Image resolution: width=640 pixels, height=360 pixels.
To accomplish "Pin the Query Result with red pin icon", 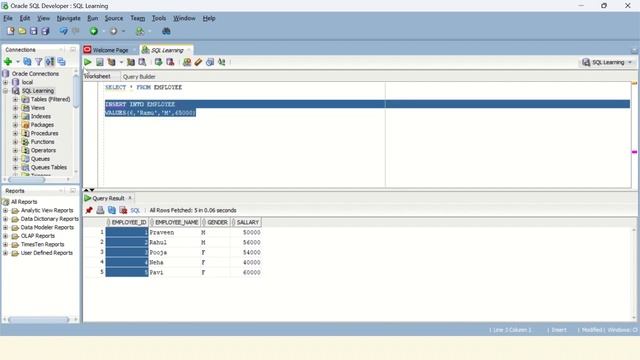I will tap(89, 210).
